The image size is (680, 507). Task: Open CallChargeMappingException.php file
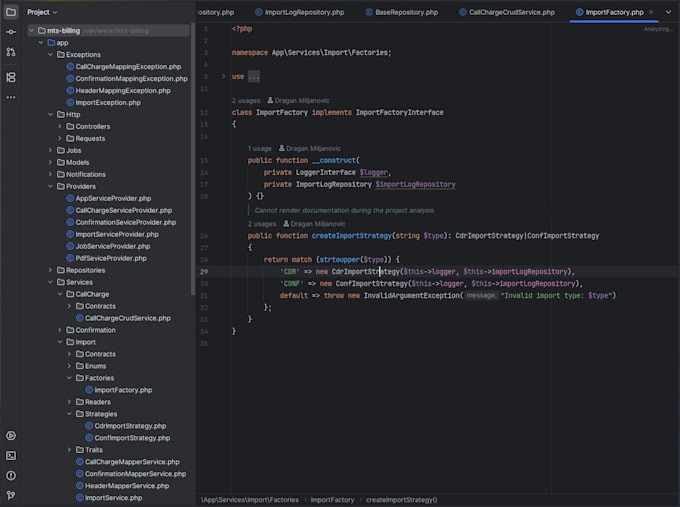124,67
